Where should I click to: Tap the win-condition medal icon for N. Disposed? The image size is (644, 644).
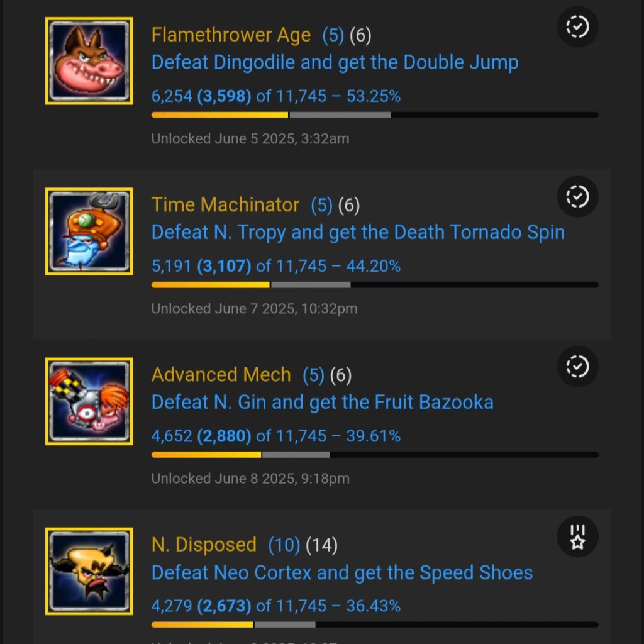click(577, 537)
